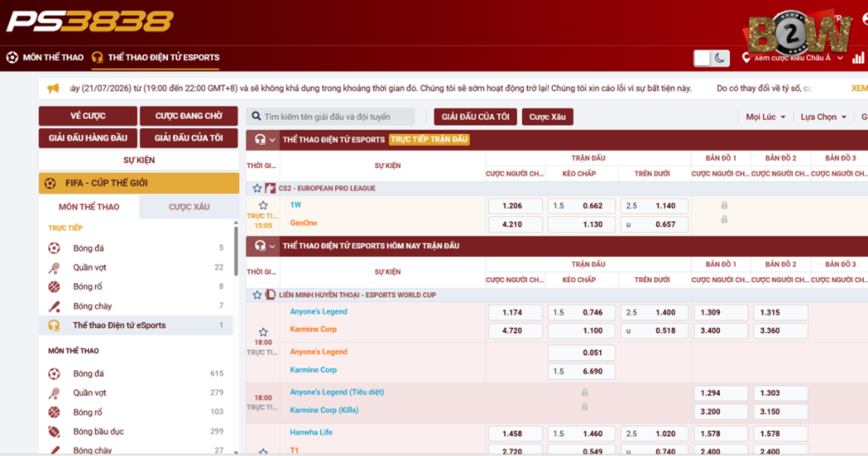This screenshot has width=868, height=456.
Task: Select 1W moneyline odds 1.206
Action: point(515,206)
